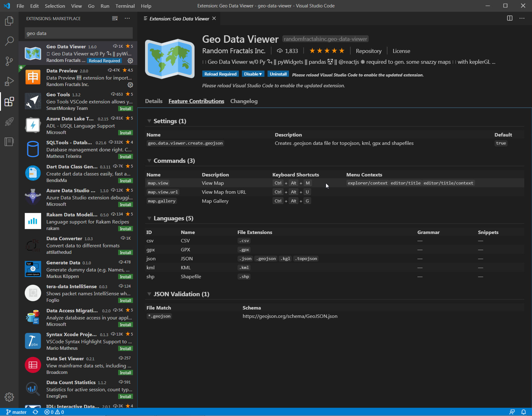Click geo.data.viewer.create.geojson setting name

tap(185, 143)
